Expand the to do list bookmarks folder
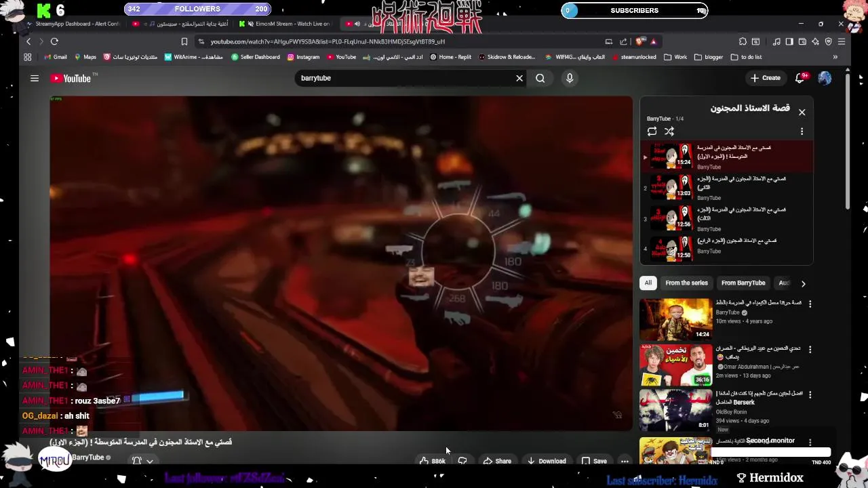Image resolution: width=868 pixels, height=488 pixels. pos(746,57)
